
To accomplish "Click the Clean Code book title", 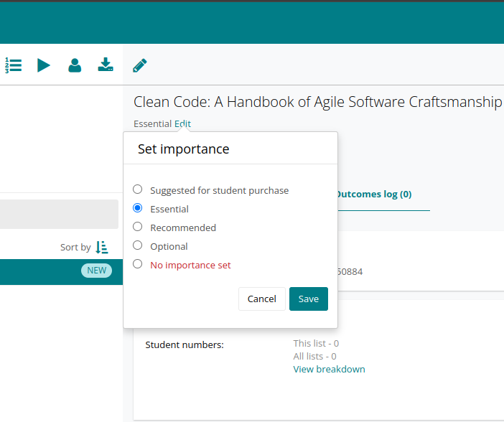I will [317, 102].
